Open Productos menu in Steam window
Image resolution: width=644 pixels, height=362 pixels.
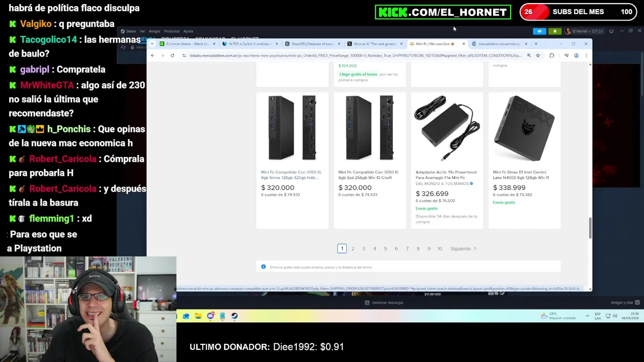[172, 31]
